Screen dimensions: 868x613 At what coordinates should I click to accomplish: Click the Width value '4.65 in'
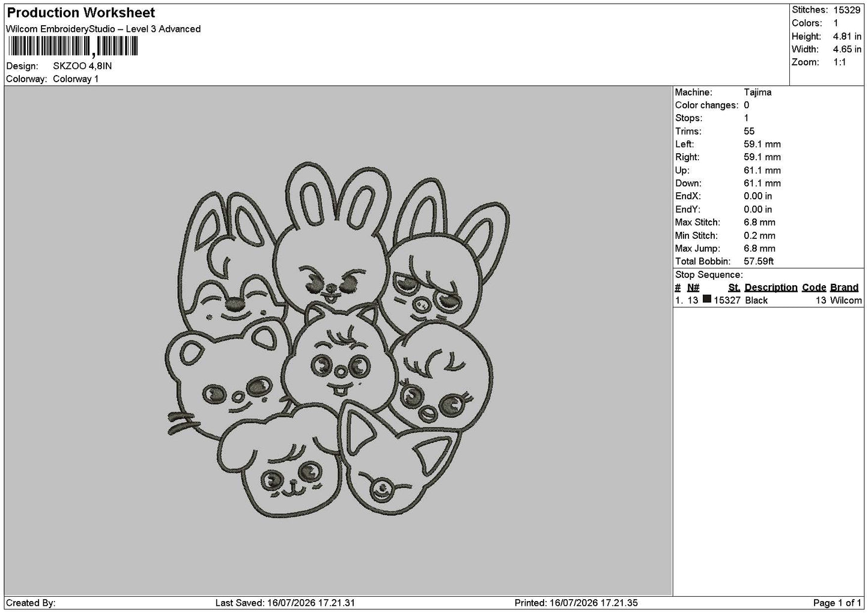coord(847,50)
